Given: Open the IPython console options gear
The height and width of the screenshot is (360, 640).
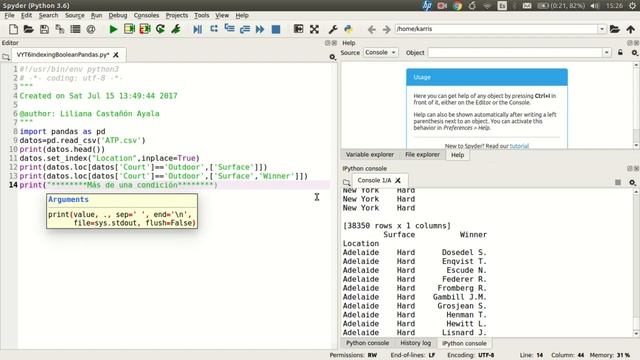Looking at the screenshot, I should (x=633, y=182).
